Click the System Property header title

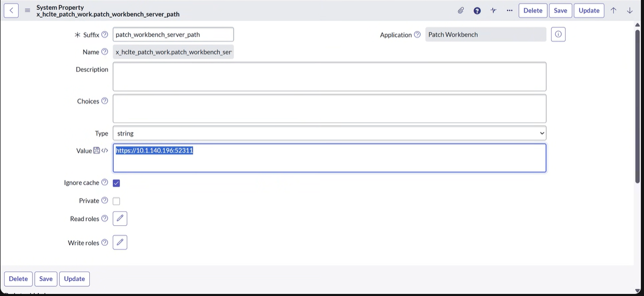[60, 8]
